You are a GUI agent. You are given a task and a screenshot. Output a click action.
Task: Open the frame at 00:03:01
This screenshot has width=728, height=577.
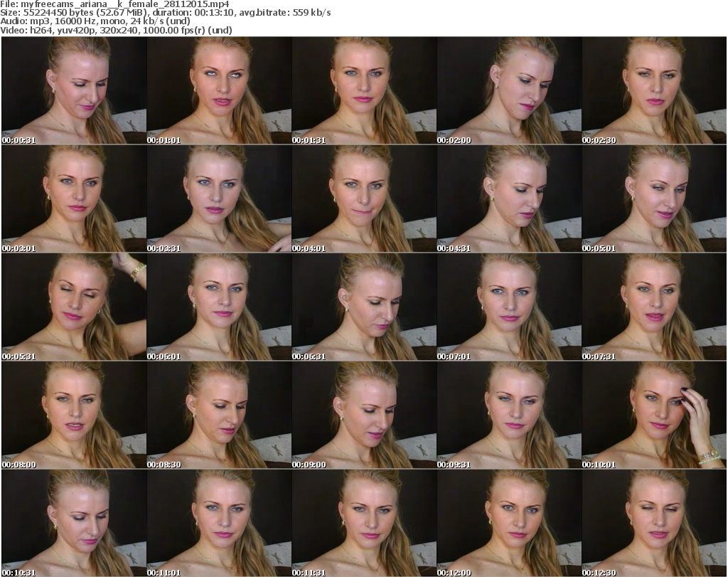74,198
